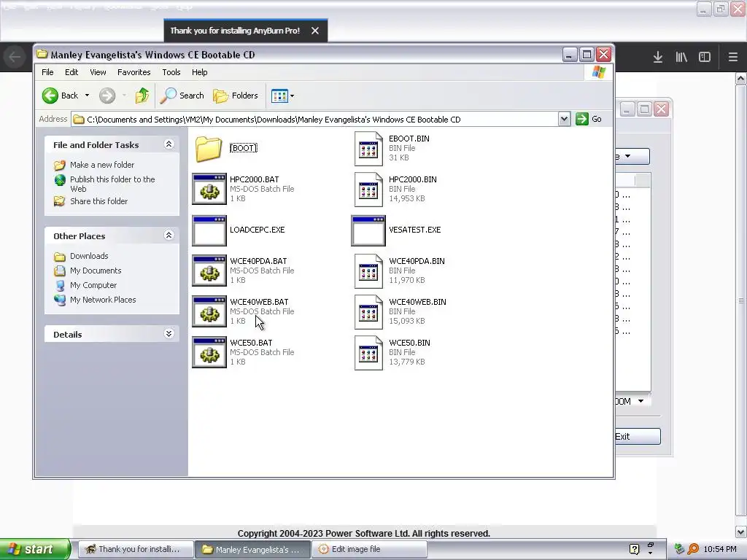
Task: Select the HPC2000.BAT batch file icon
Action: (x=209, y=189)
